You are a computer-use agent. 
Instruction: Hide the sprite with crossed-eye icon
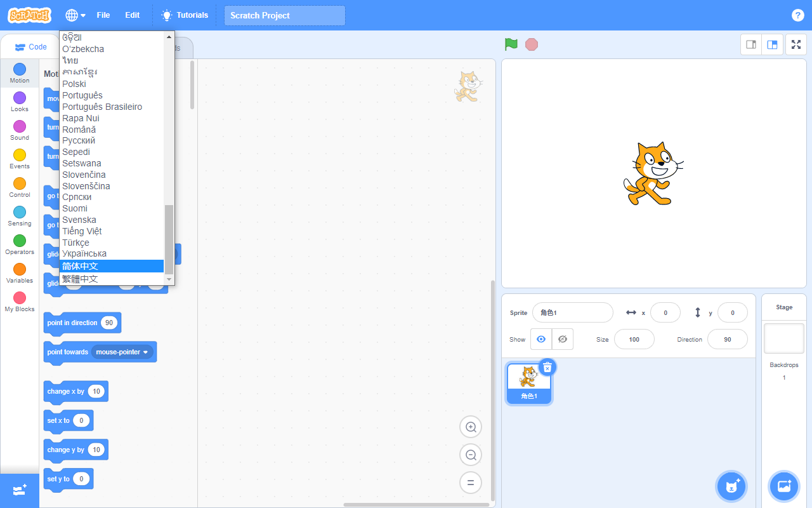pyautogui.click(x=562, y=339)
